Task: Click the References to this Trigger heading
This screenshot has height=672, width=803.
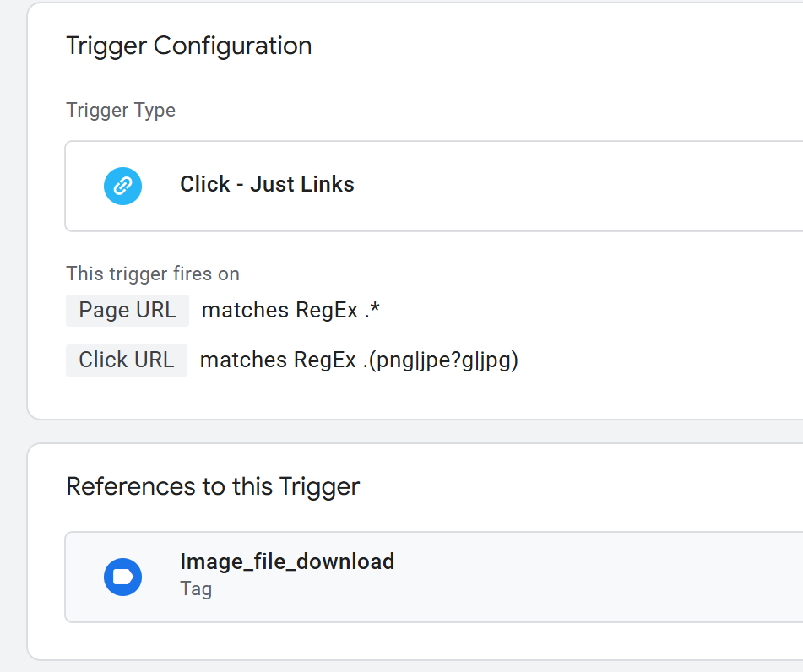Action: pyautogui.click(x=213, y=486)
